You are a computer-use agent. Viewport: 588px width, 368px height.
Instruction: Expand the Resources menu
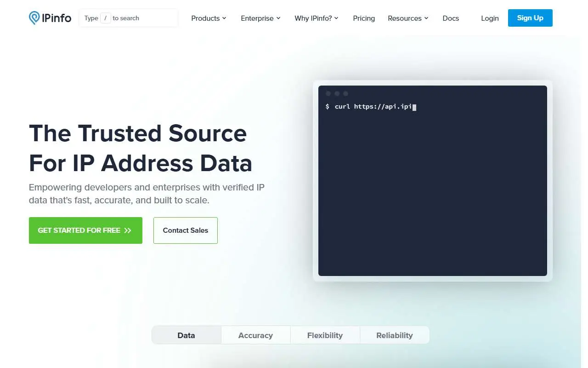(408, 18)
